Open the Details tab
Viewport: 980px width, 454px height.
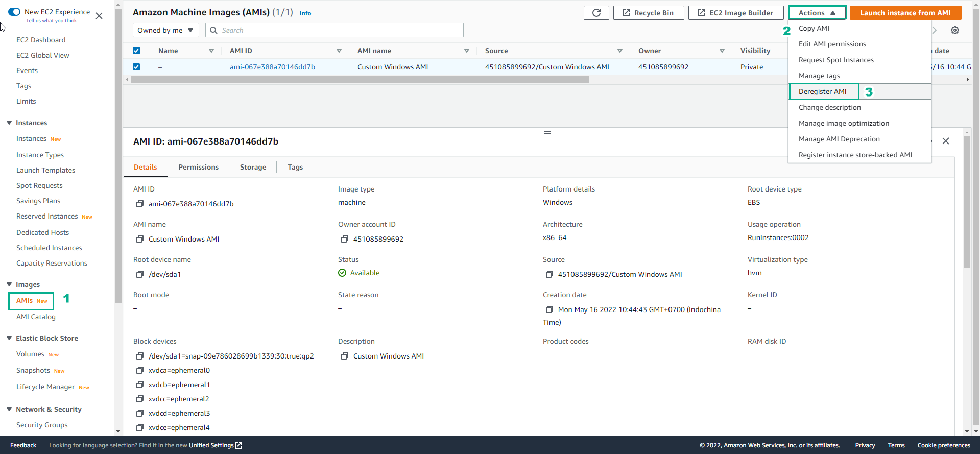146,167
